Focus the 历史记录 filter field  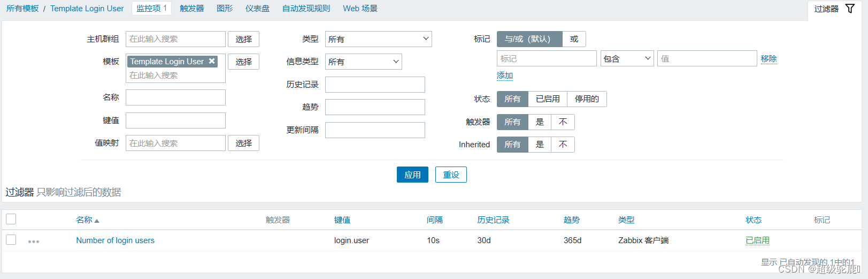(375, 85)
